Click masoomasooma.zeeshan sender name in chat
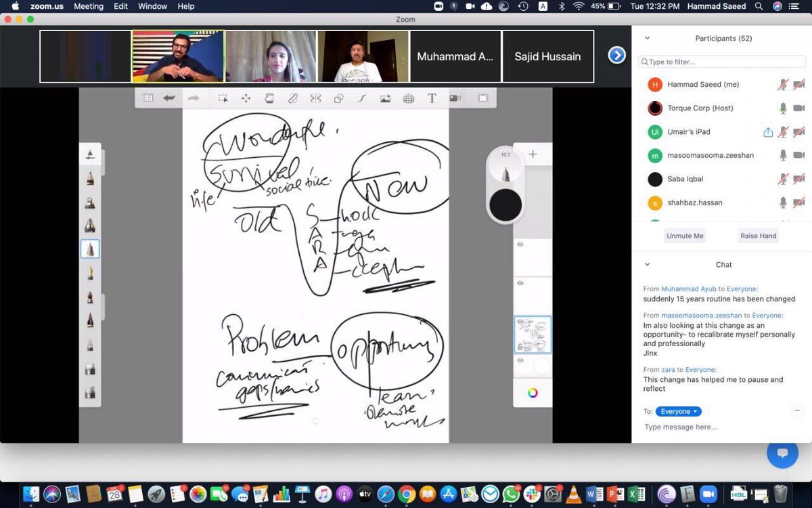Viewport: 812px width, 508px height. click(x=702, y=316)
